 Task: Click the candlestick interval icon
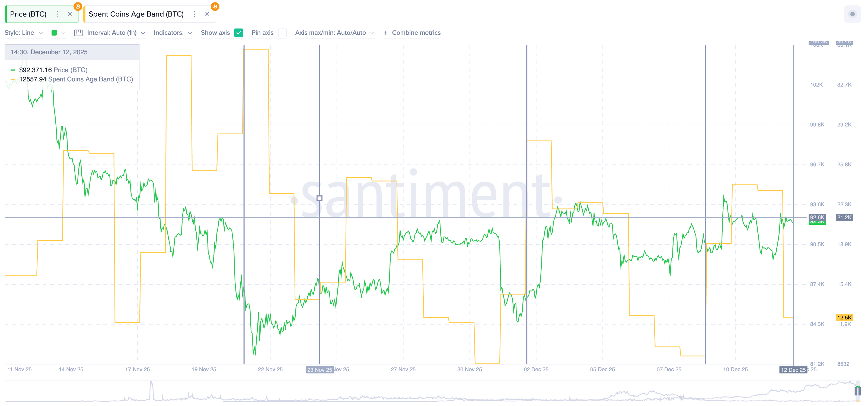(78, 33)
